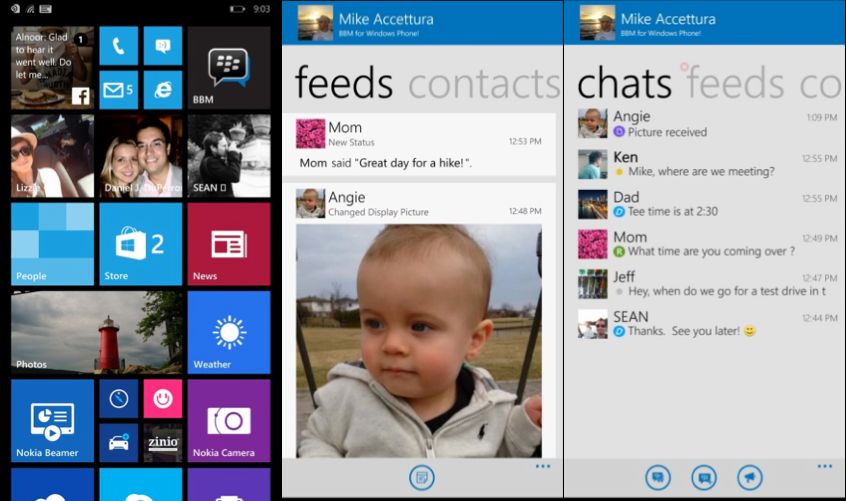This screenshot has height=501, width=846.
Task: Open Mom's New Status feed entry
Action: pos(419,145)
